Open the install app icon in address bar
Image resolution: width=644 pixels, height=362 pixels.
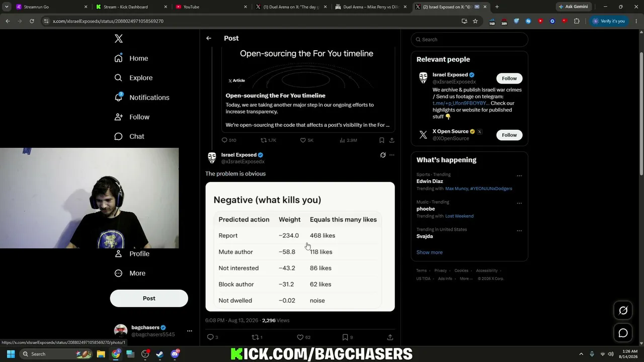[464, 21]
